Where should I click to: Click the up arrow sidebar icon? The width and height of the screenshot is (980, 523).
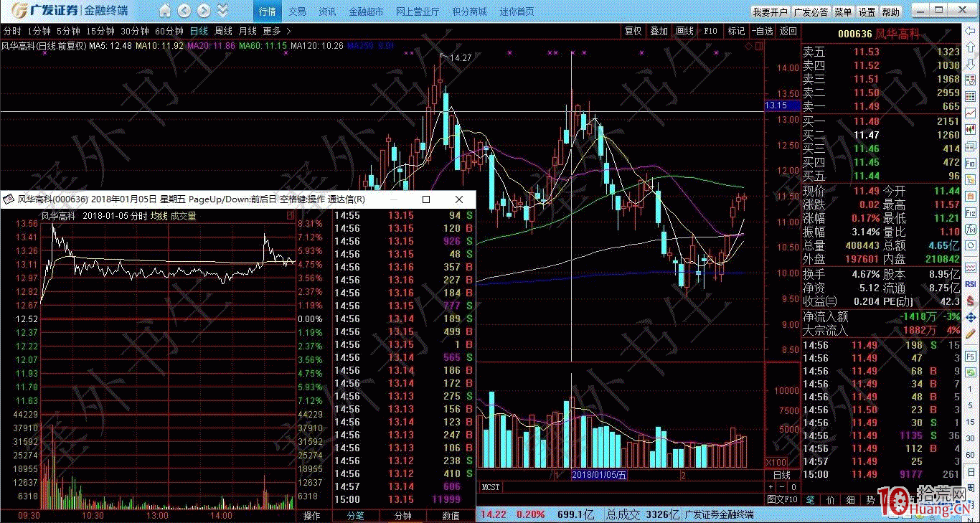tap(970, 47)
